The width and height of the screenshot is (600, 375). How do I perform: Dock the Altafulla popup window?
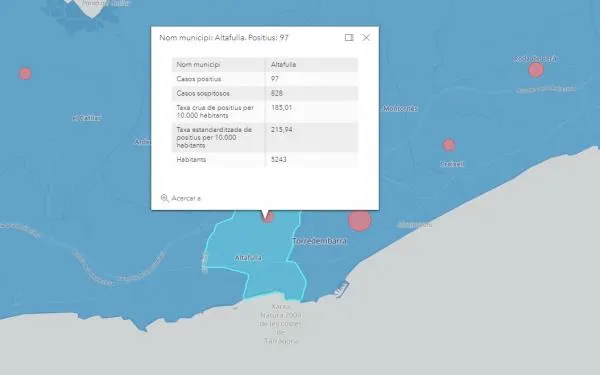349,38
